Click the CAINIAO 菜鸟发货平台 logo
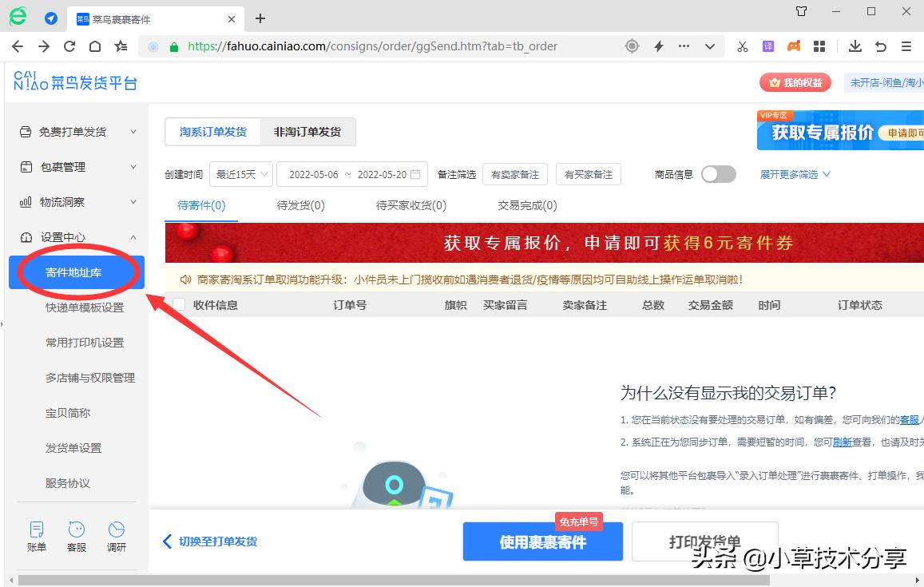 coord(76,82)
